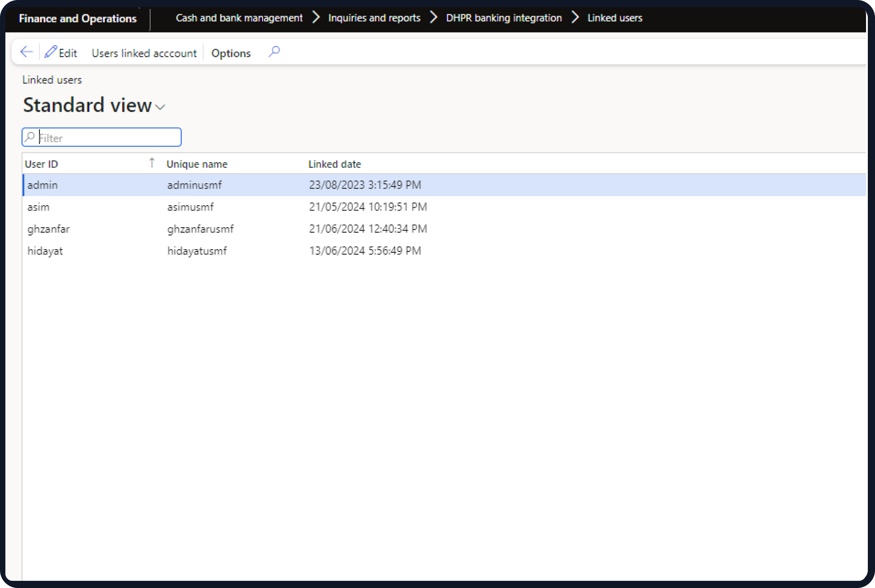This screenshot has height=588, width=875.
Task: Open DHPR banking integration breadcrumb
Action: click(x=503, y=18)
